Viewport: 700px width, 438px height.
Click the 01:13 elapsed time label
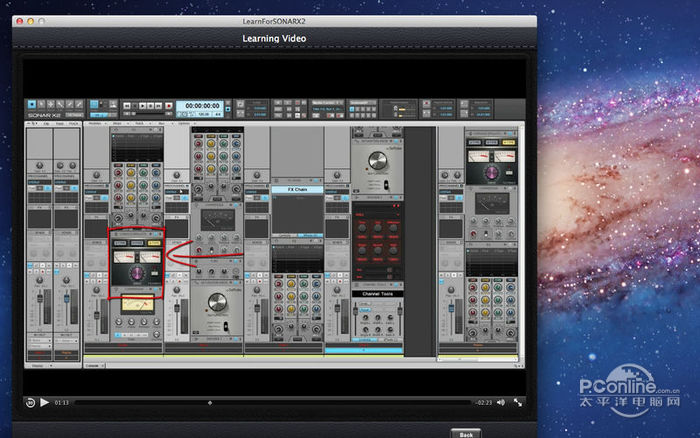click(x=62, y=403)
